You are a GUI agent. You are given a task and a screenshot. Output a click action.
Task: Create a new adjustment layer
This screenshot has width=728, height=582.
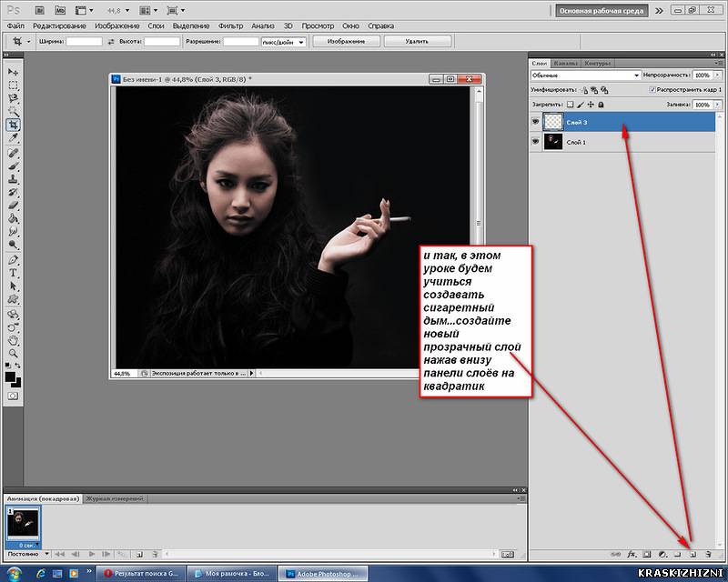662,554
